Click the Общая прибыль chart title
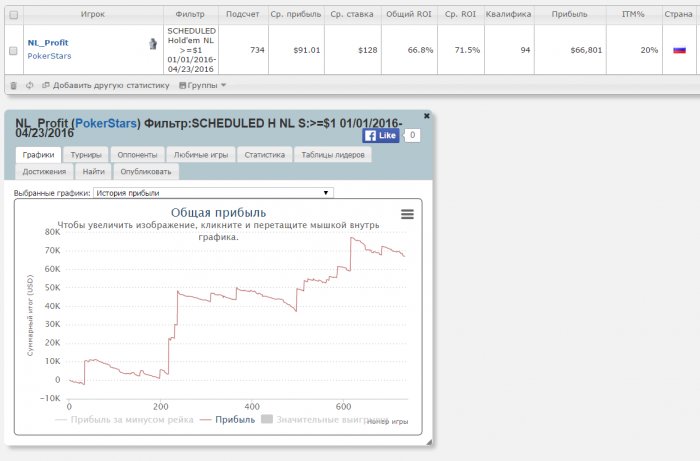700x461 pixels. pyautogui.click(x=218, y=212)
